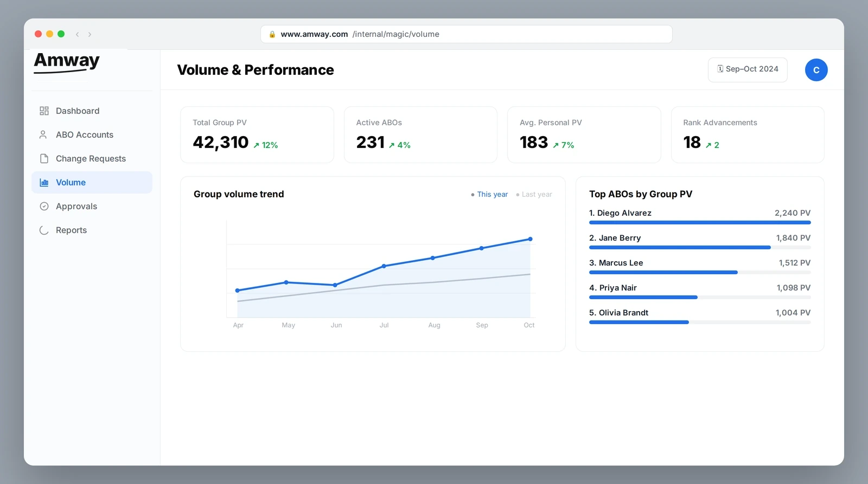Open the Active ABOs card
Screen dimensions: 868x484
(420, 135)
